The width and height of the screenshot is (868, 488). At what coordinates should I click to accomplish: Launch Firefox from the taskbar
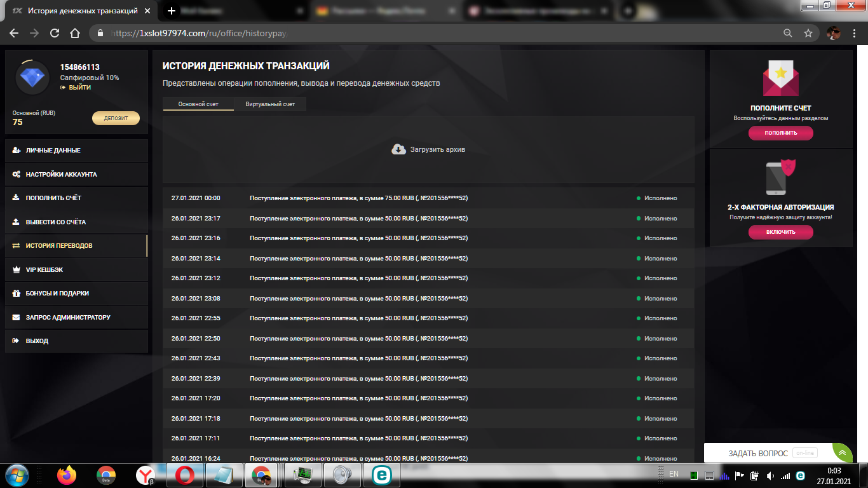click(66, 475)
